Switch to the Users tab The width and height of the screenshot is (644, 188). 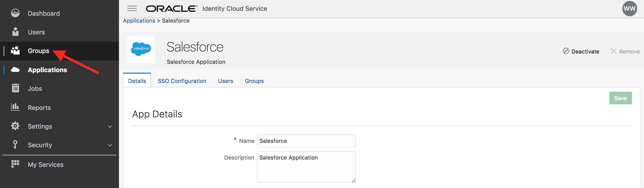(x=225, y=81)
